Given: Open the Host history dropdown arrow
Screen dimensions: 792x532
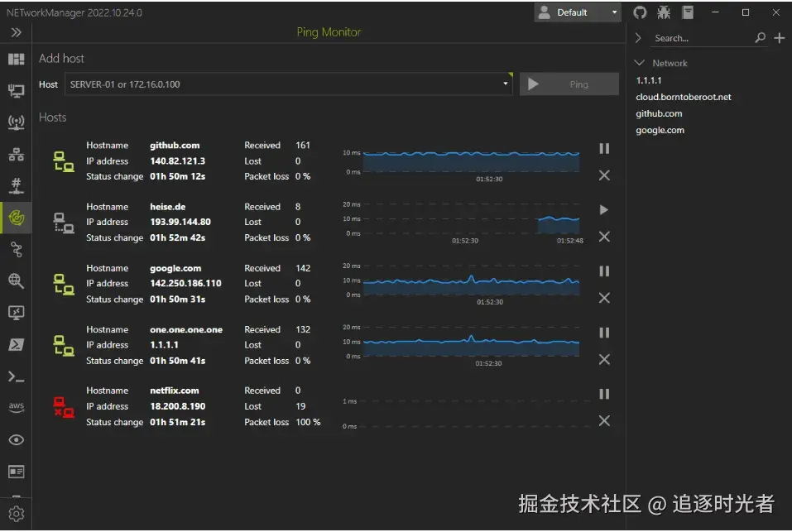Looking at the screenshot, I should pos(505,84).
